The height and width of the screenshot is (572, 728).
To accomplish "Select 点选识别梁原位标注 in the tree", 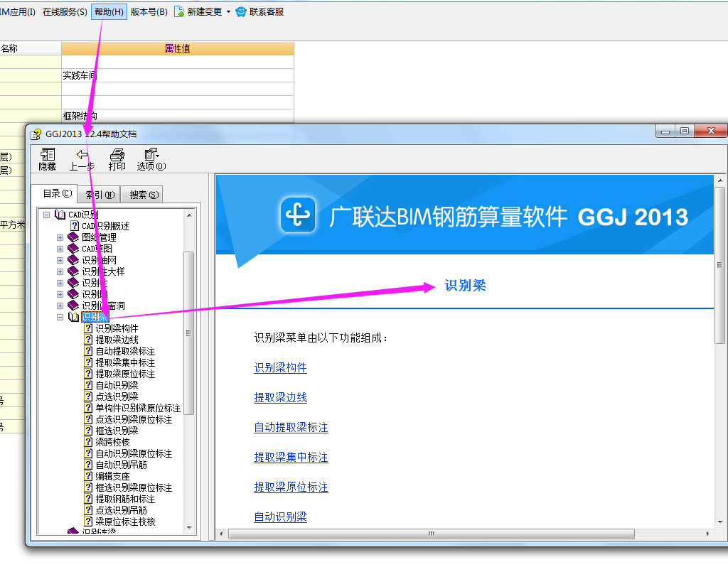I will (x=134, y=419).
